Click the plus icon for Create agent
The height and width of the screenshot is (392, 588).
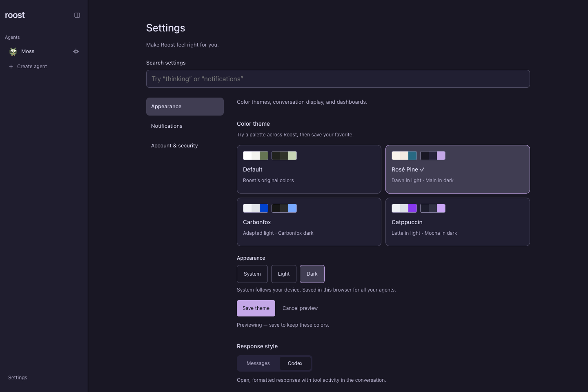[x=11, y=67]
